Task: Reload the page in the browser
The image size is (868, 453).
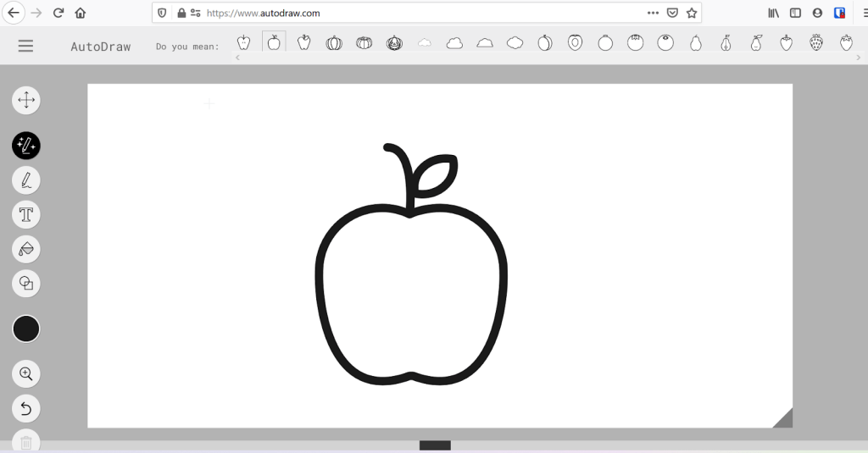Action: [58, 13]
